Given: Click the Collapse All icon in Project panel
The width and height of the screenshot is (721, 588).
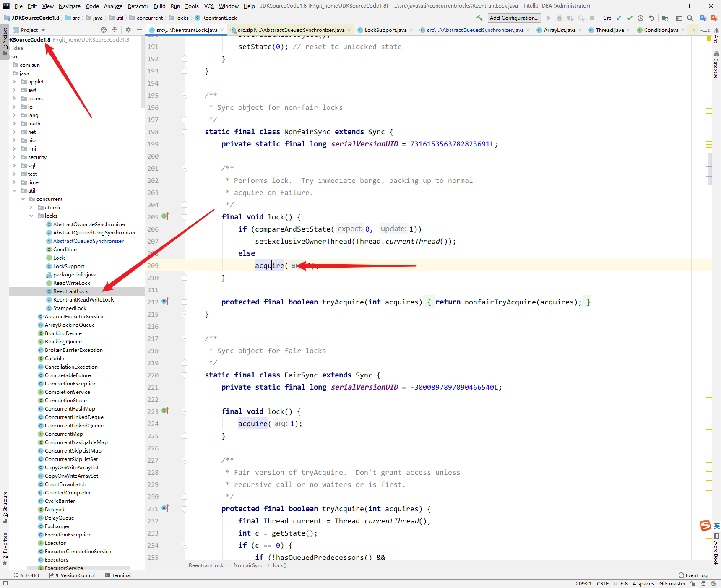Looking at the screenshot, I should (x=115, y=30).
